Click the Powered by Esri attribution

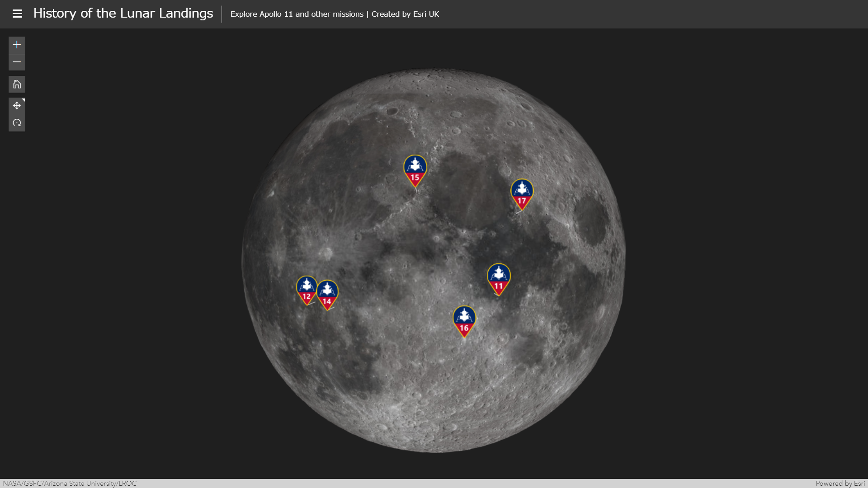pos(840,483)
